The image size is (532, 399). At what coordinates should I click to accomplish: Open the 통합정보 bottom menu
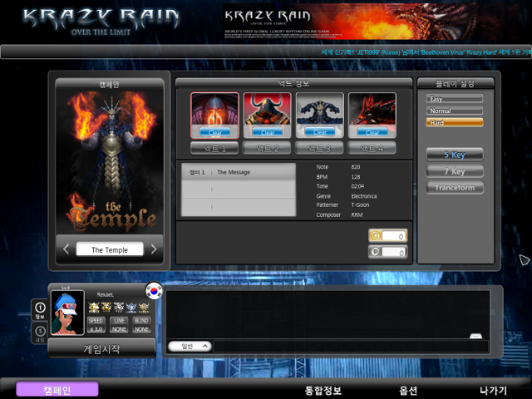(x=323, y=391)
